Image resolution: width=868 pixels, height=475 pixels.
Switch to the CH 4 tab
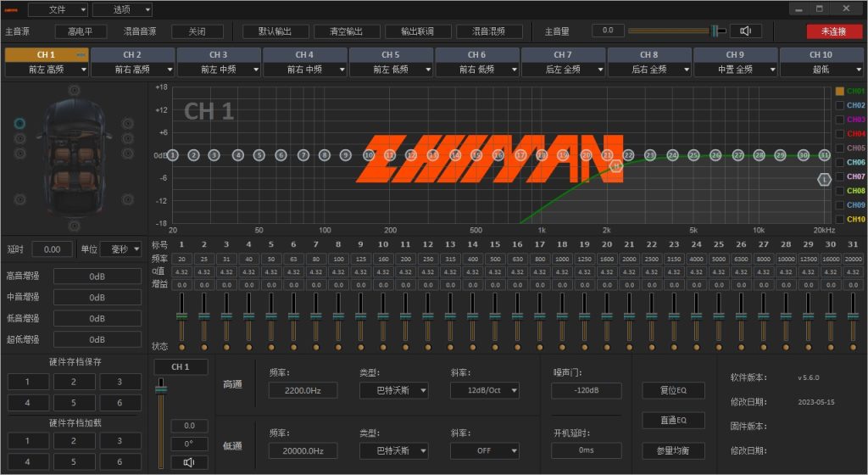click(x=304, y=55)
